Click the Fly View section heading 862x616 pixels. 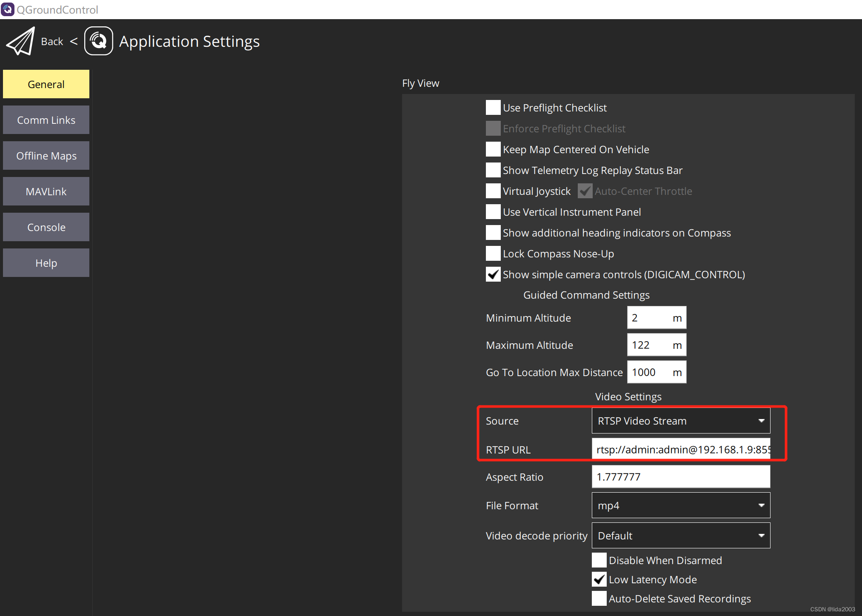click(x=421, y=83)
